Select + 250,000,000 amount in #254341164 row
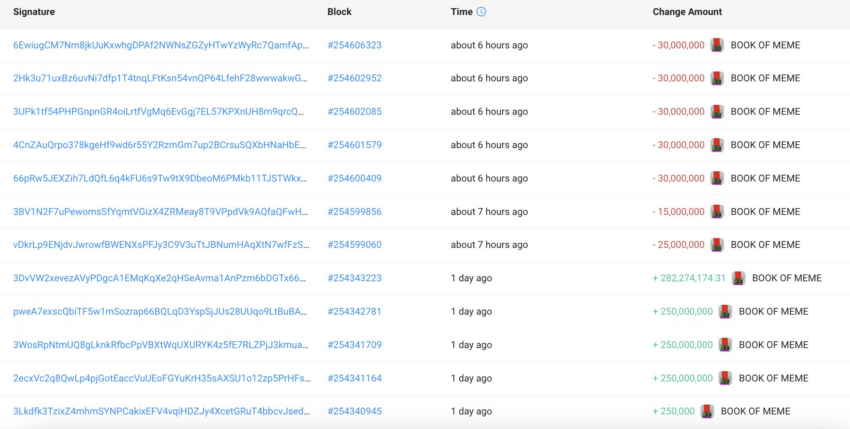Viewport: 850px width, 429px height. [x=683, y=378]
